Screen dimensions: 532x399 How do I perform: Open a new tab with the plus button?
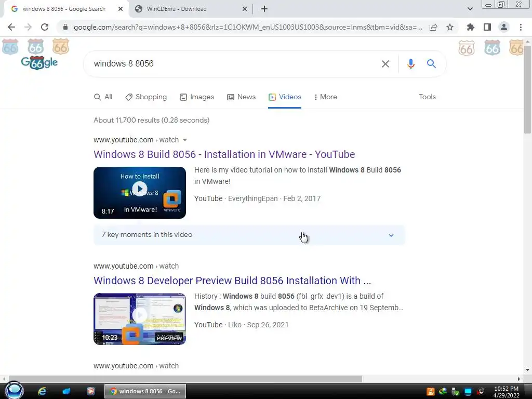pos(264,9)
